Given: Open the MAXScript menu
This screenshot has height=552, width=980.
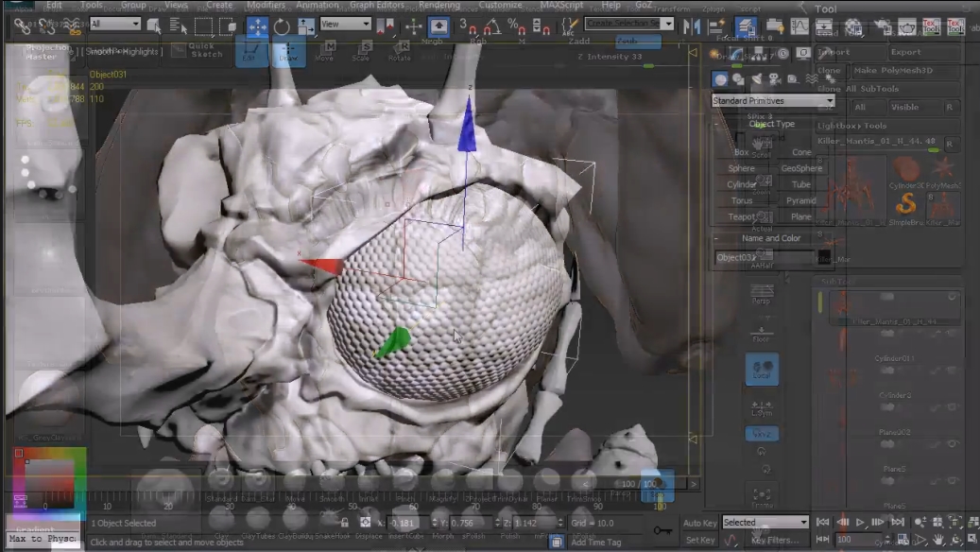Looking at the screenshot, I should 561,5.
